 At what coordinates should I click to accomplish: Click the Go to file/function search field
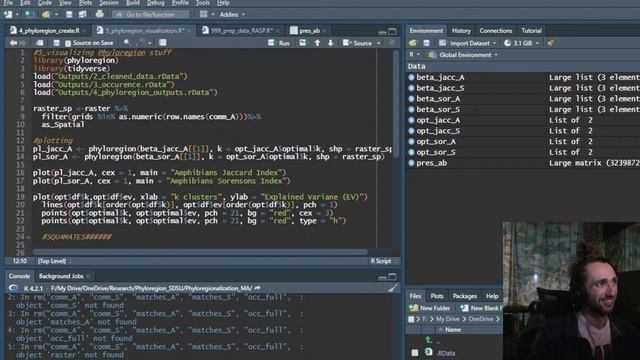pyautogui.click(x=151, y=15)
